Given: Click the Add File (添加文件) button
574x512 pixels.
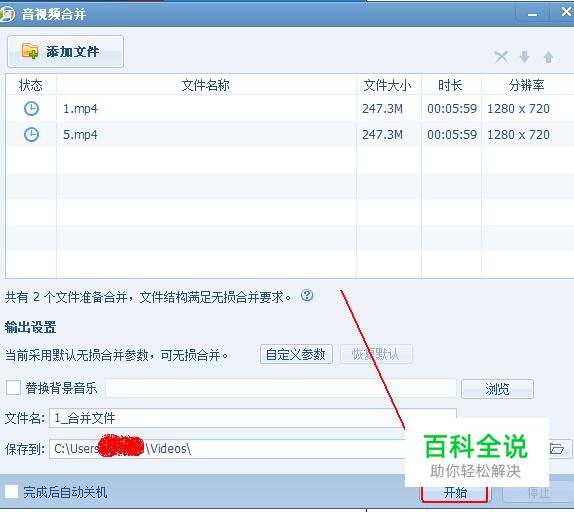Looking at the screenshot, I should [x=65, y=52].
